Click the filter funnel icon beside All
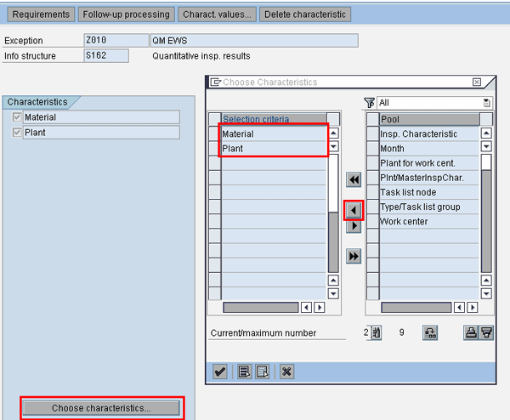Screen dimensions: 510x420 click(x=369, y=103)
